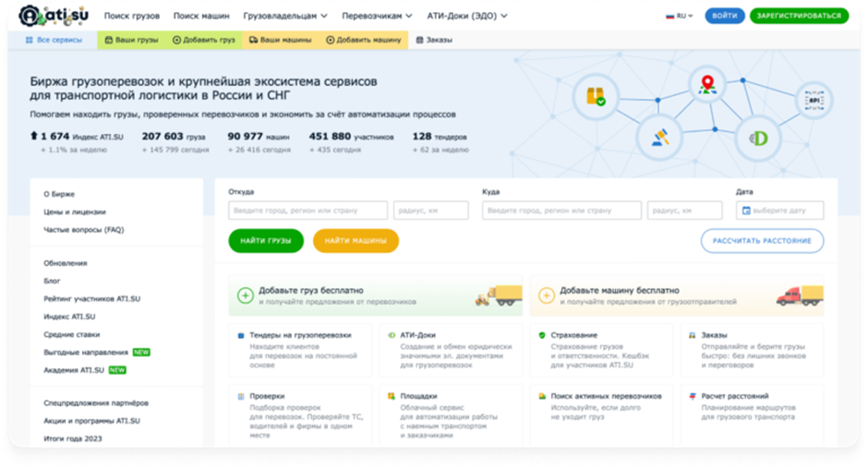Expand the Грузовладельцам dropdown menu

285,16
